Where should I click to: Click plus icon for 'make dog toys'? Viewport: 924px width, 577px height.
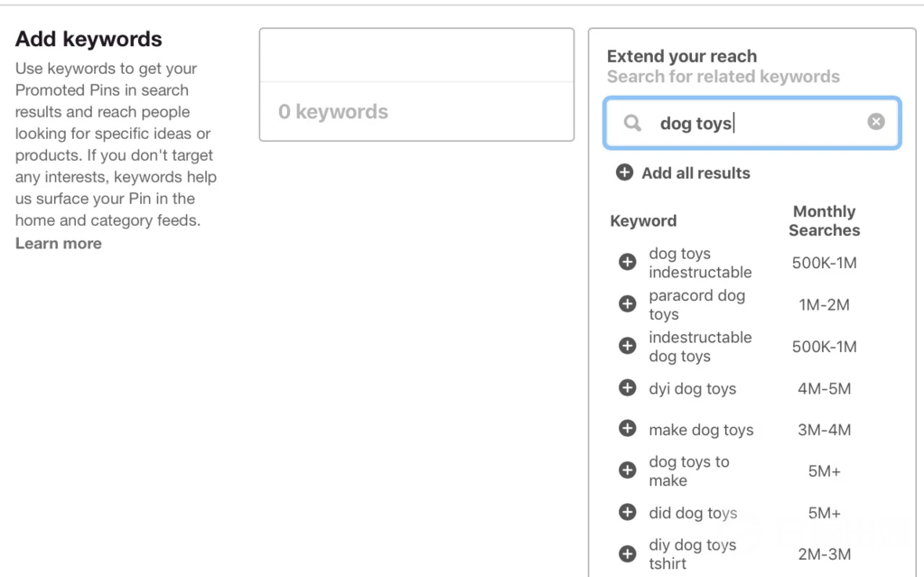pos(627,429)
